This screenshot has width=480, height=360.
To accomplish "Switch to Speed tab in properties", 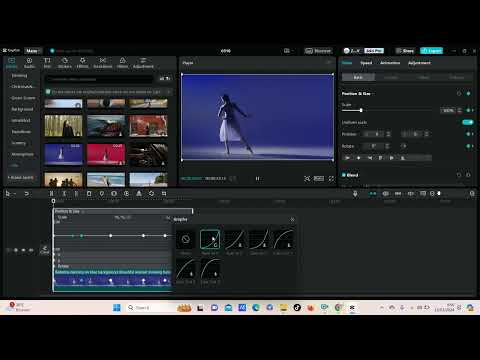I will coord(366,63).
